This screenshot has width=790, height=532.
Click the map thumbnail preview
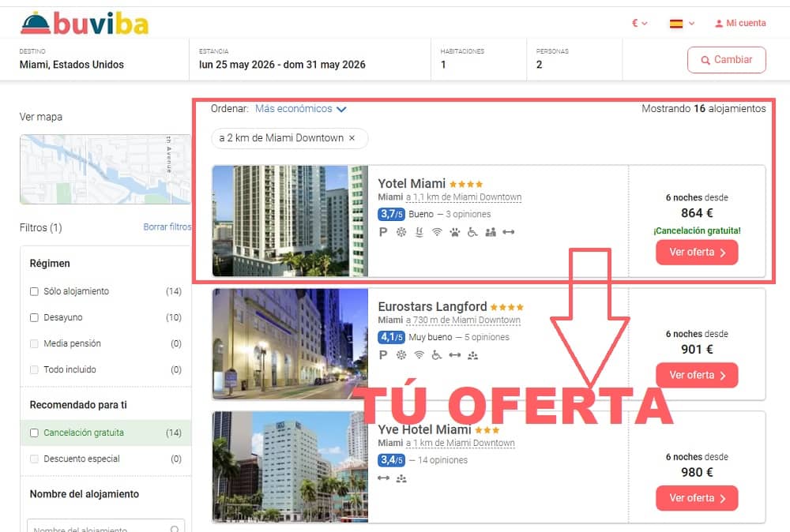click(x=105, y=169)
